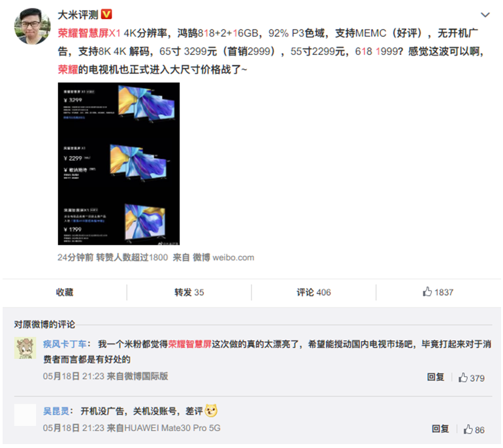Image resolution: width=503 pixels, height=448 pixels.
Task: Like the comment with 86 thumbs-up
Action: pos(474,430)
